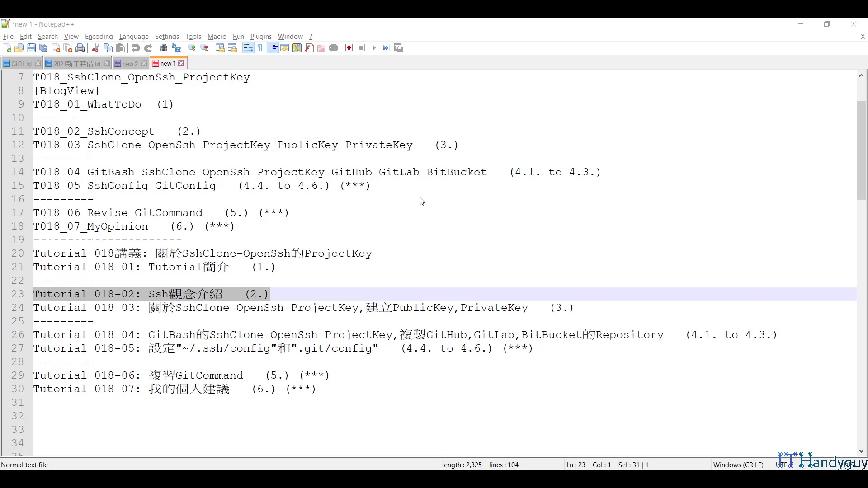Close the new 1 tab
The width and height of the screenshot is (868, 488).
pos(182,64)
